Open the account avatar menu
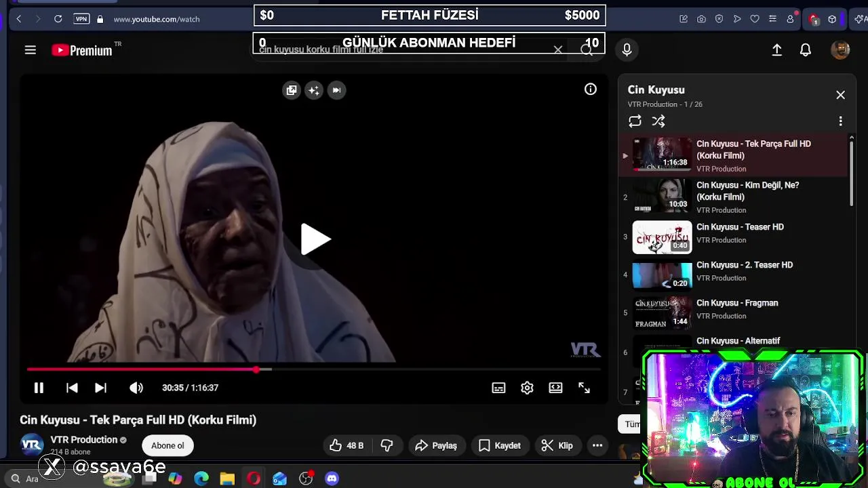The image size is (868, 488). 840,49
